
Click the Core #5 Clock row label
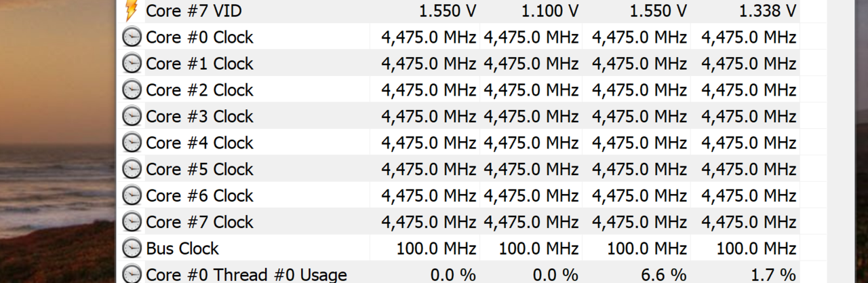[199, 170]
